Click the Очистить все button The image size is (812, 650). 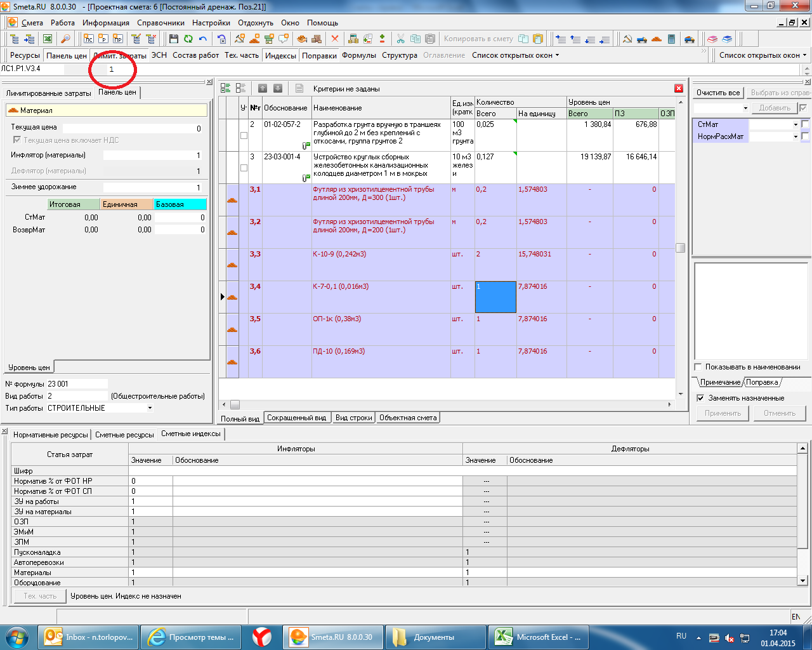(x=718, y=93)
